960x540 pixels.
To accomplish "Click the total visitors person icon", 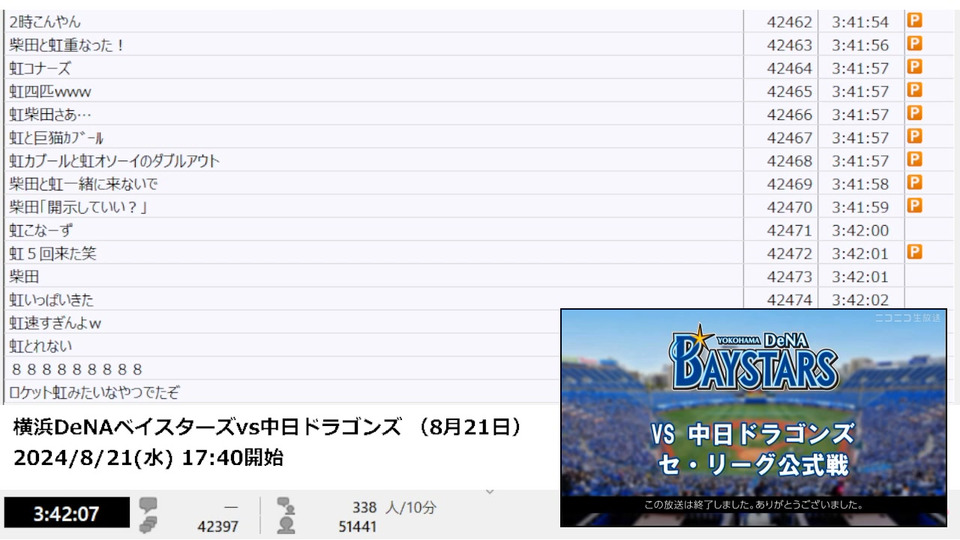I will [286, 525].
